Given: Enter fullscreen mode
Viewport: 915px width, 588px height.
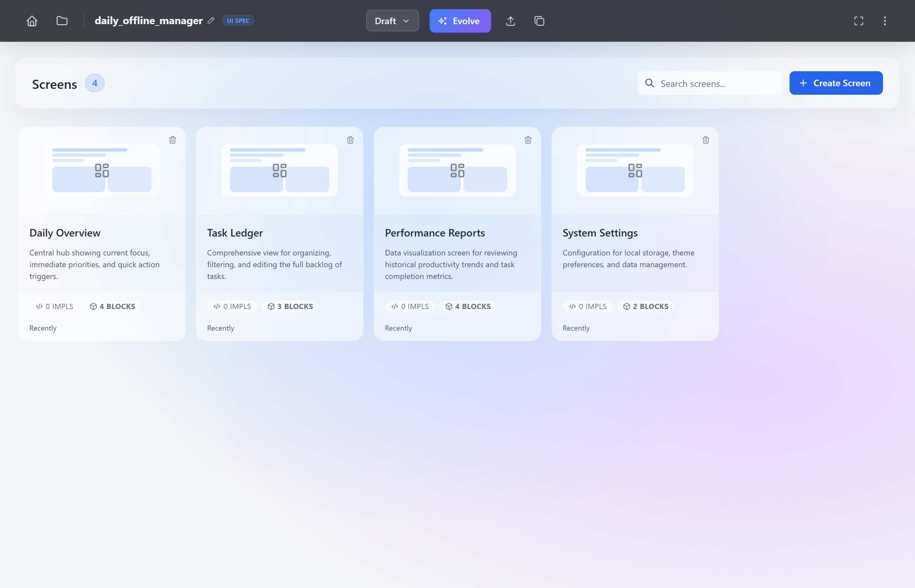Looking at the screenshot, I should 858,21.
